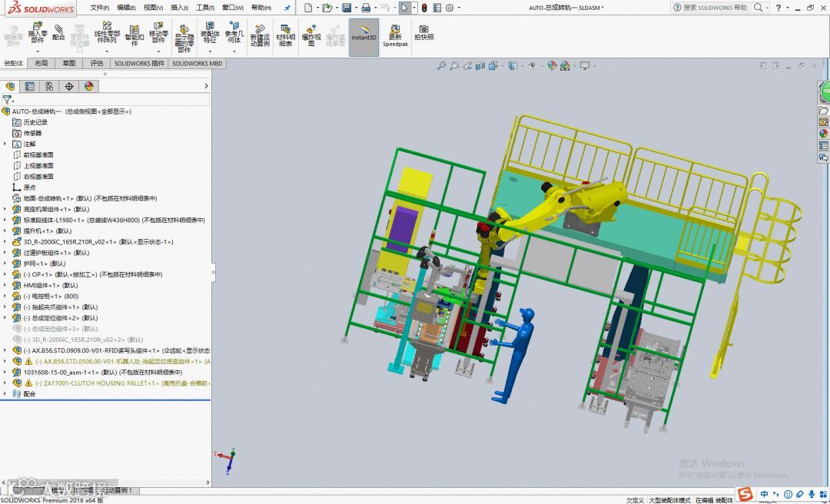Expand the 配合 (Mates) folder at tree bottom
Image resolution: width=830 pixels, height=504 pixels.
(5, 394)
